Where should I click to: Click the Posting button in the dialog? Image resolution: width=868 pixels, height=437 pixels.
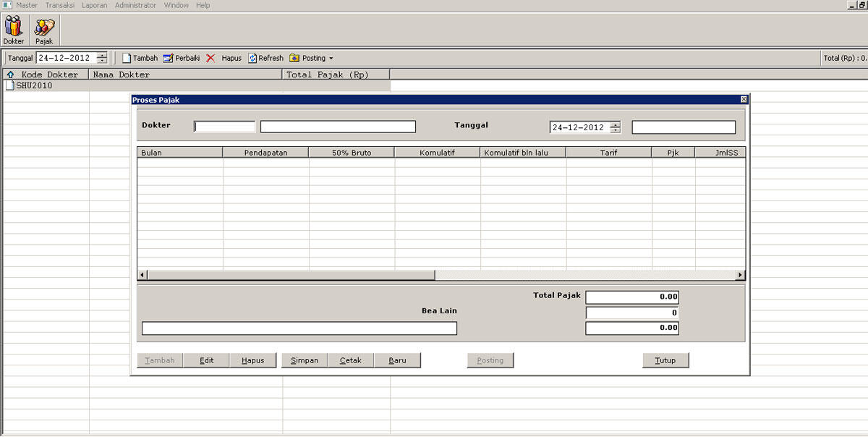pos(490,360)
